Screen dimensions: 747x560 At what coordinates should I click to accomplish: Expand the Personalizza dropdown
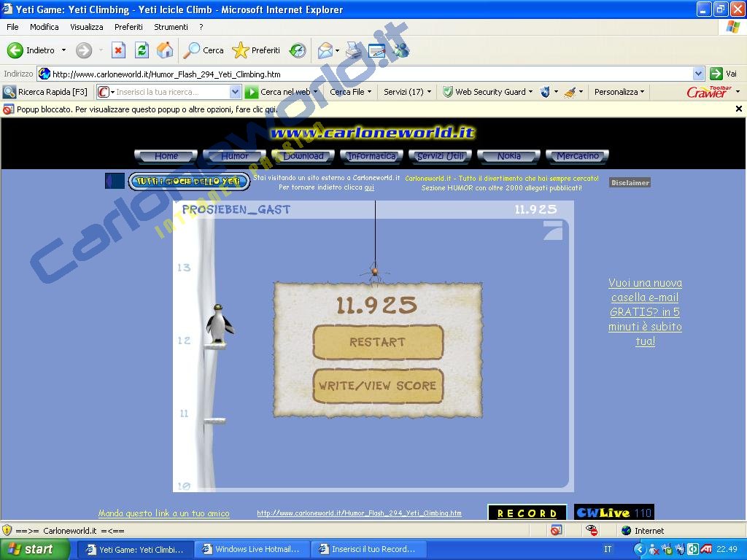[642, 92]
